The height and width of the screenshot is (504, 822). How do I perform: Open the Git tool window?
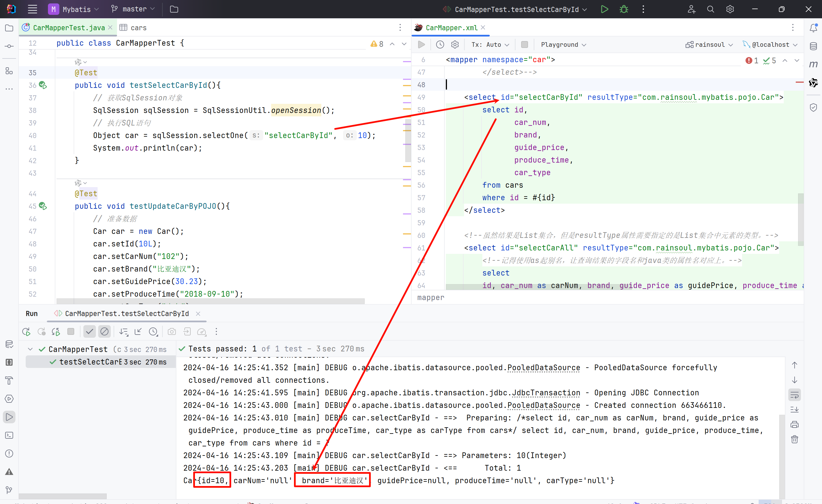9,490
